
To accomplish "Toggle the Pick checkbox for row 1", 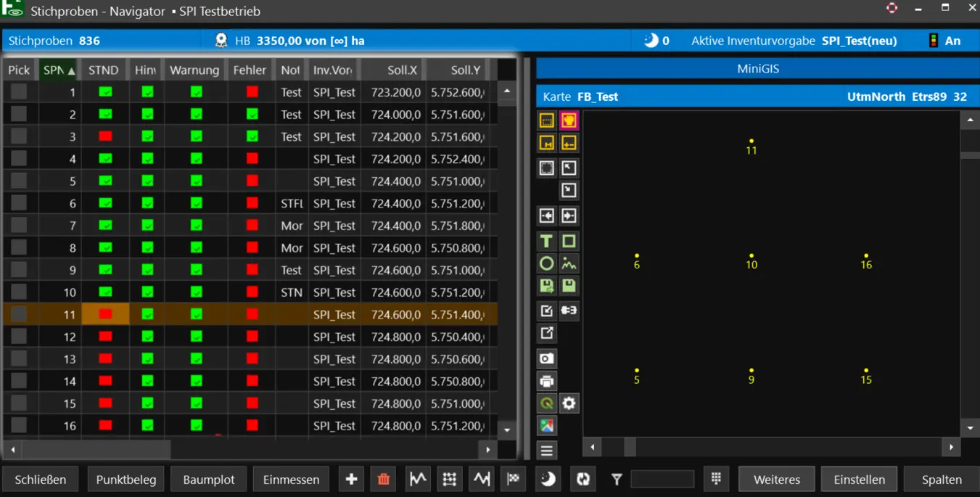I will pyautogui.click(x=19, y=91).
